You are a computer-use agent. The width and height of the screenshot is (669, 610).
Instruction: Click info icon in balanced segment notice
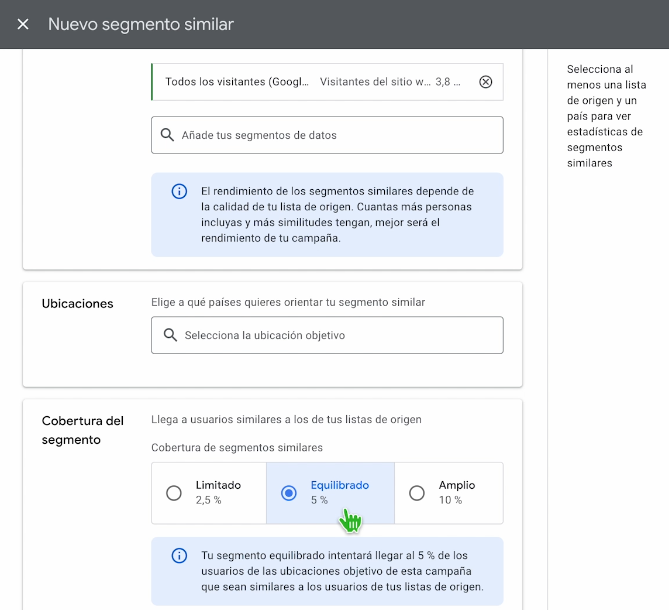click(179, 556)
